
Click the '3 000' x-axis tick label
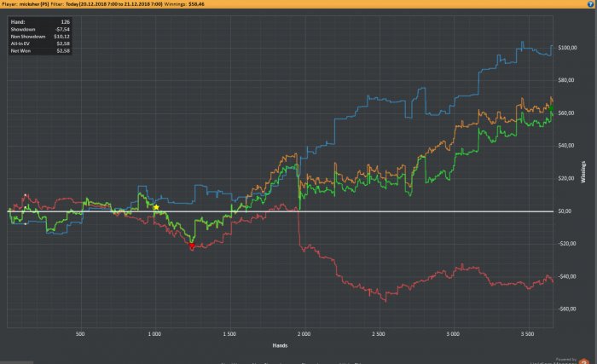click(453, 334)
